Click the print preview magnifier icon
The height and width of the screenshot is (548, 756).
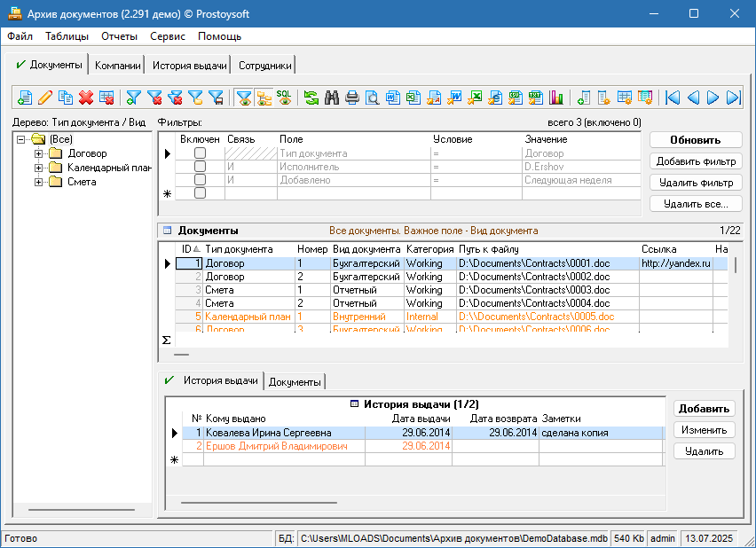(x=373, y=98)
